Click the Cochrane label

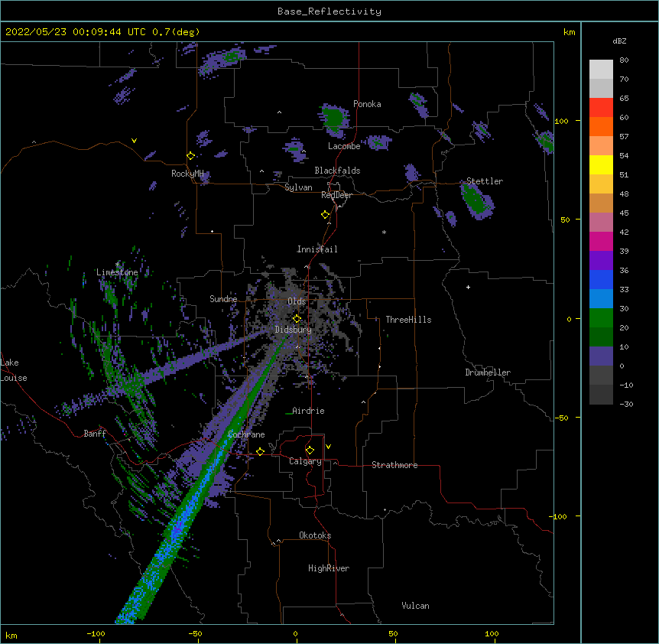click(x=246, y=434)
